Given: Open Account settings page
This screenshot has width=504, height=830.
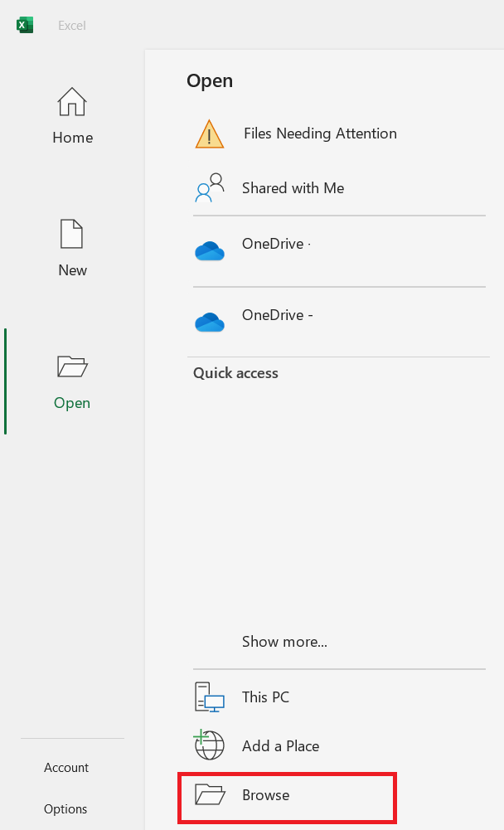Looking at the screenshot, I should [x=66, y=768].
